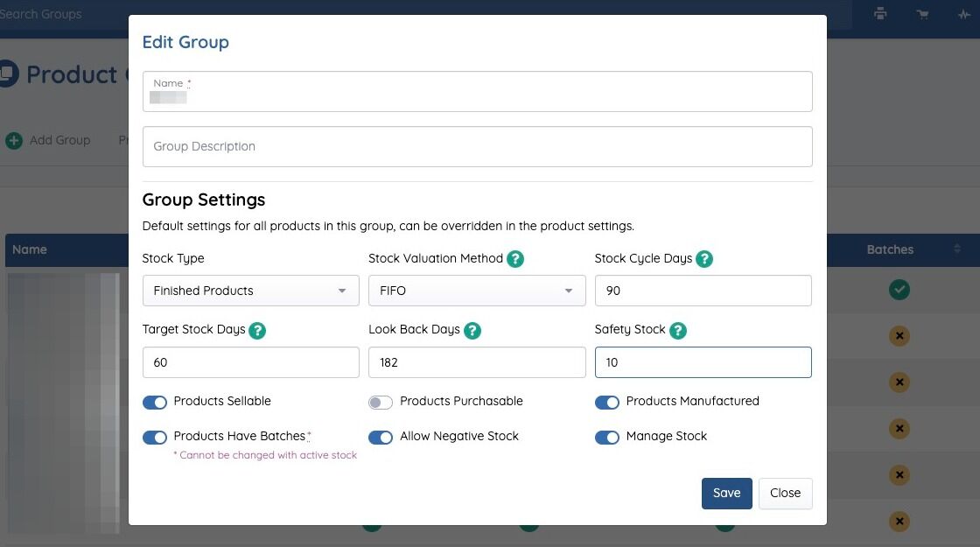Click the Safety Stock input field

(703, 362)
